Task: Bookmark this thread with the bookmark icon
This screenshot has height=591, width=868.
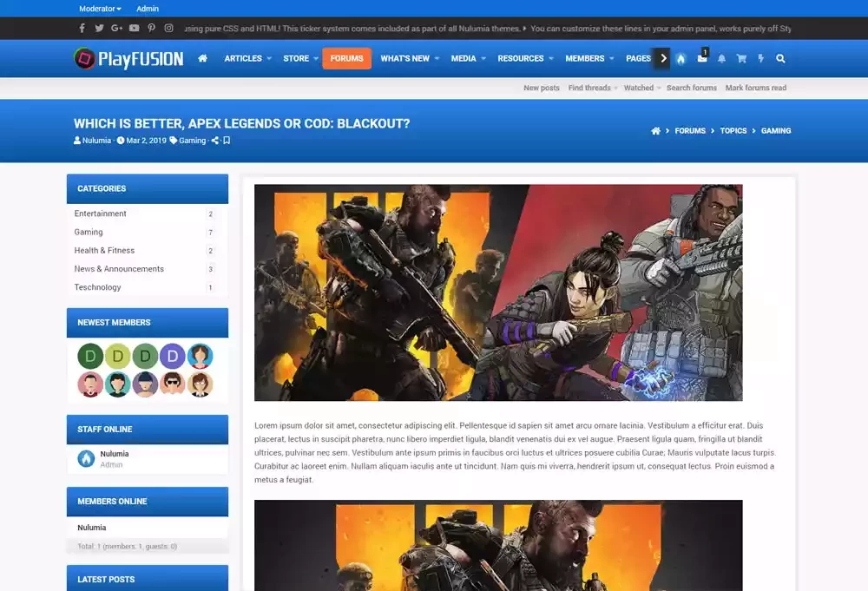Action: 227,141
